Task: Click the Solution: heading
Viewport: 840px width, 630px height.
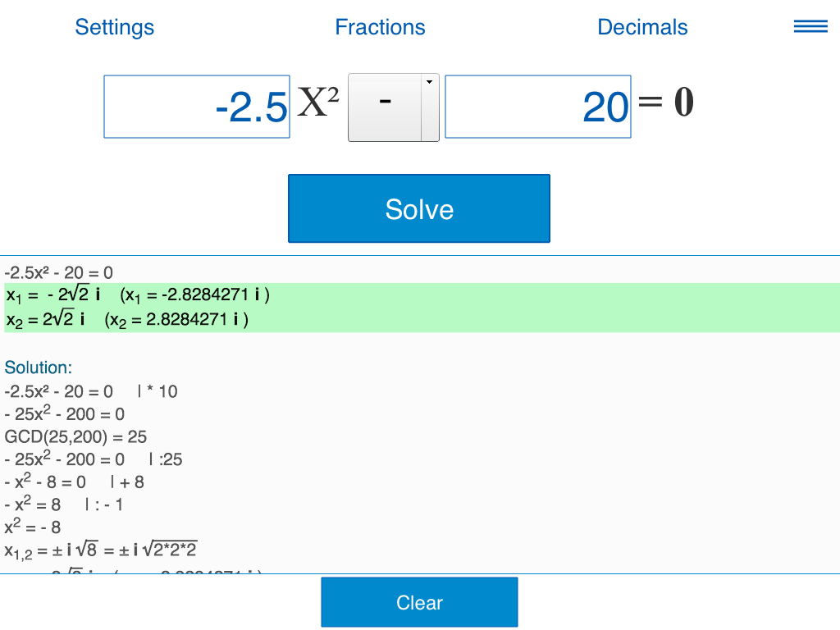Action: [39, 367]
